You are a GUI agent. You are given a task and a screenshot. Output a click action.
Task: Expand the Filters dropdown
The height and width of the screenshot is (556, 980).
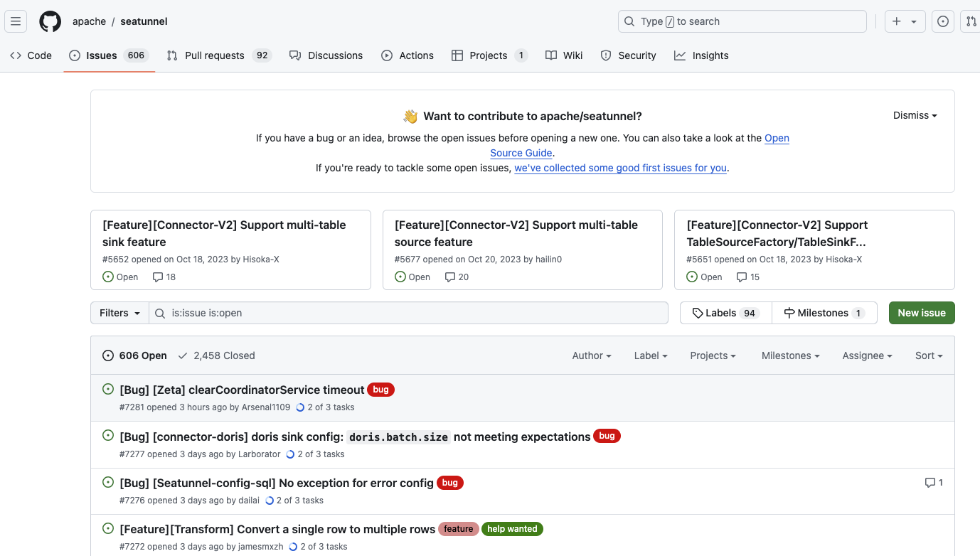click(119, 313)
